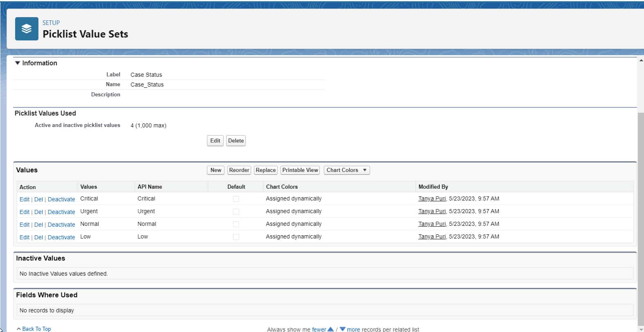Viewport: 644px width, 332px height.
Task: Edit the Urgent picklist value
Action: [25, 212]
